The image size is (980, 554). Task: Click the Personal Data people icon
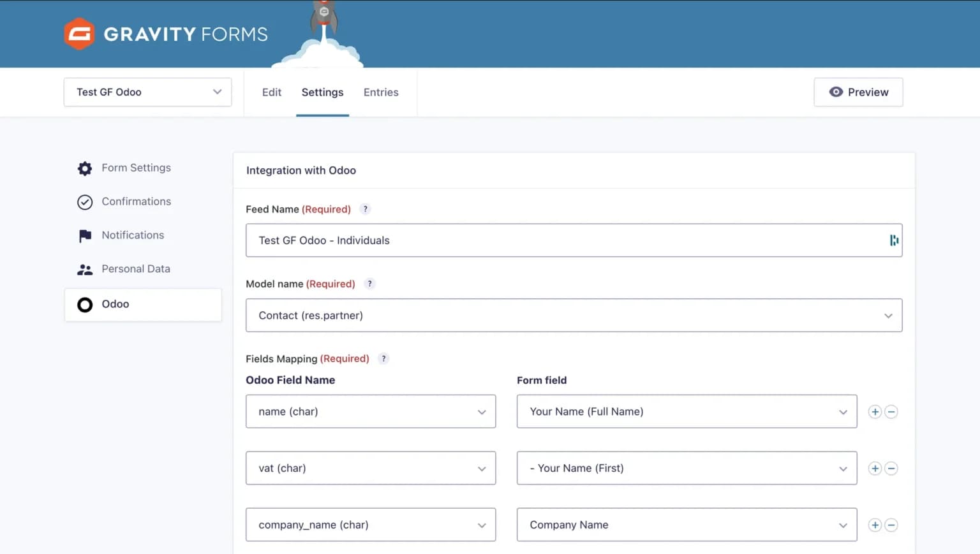click(85, 270)
